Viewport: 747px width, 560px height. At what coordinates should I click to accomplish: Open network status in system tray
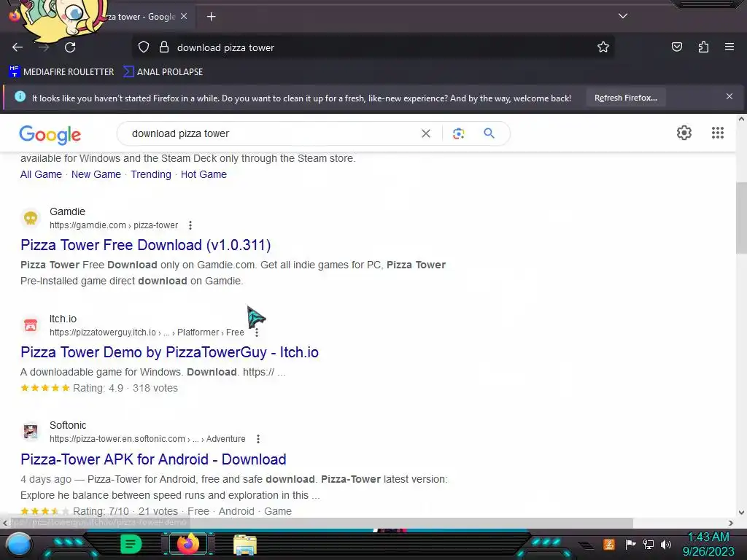[x=648, y=544]
